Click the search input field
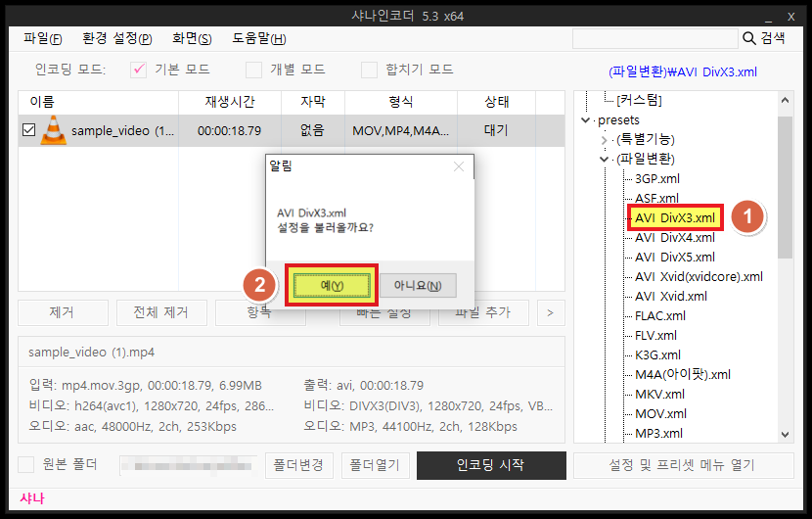Screen dimensions: 812x519 [x=655, y=39]
